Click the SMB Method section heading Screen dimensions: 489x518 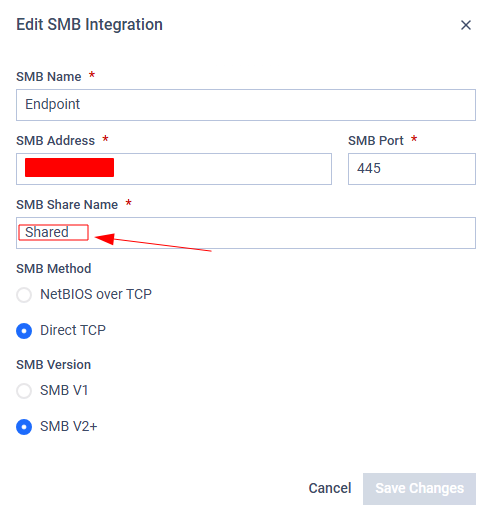tap(54, 269)
